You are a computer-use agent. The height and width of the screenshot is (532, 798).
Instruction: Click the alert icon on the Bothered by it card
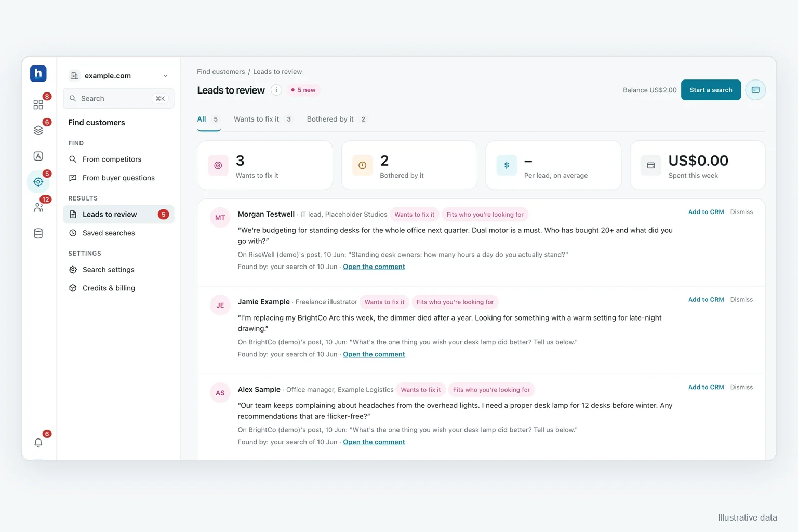click(x=363, y=165)
